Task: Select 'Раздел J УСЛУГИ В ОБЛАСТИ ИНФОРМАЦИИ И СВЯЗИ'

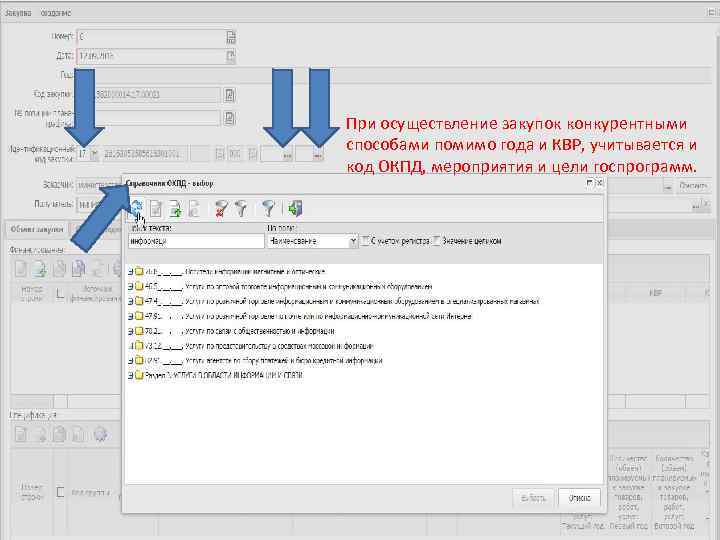Action: (224, 375)
